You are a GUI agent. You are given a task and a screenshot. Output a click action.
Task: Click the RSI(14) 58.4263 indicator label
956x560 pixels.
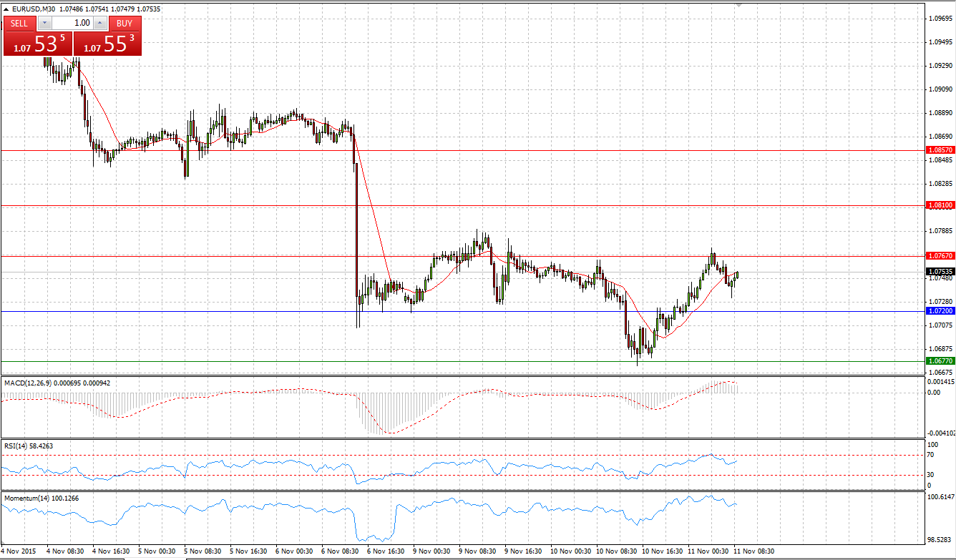tap(29, 446)
